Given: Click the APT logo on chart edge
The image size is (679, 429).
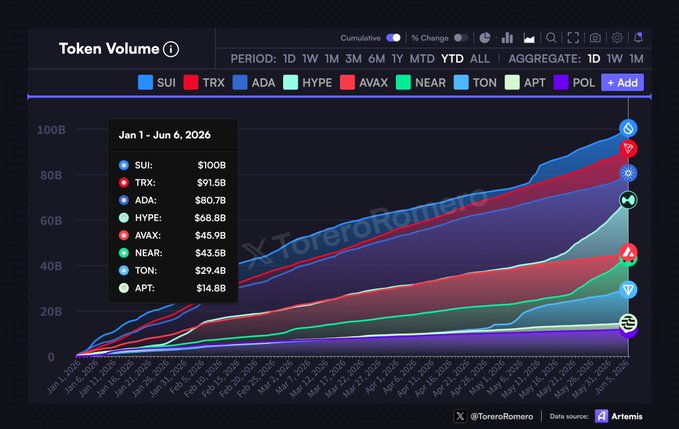Looking at the screenshot, I should point(628,322).
